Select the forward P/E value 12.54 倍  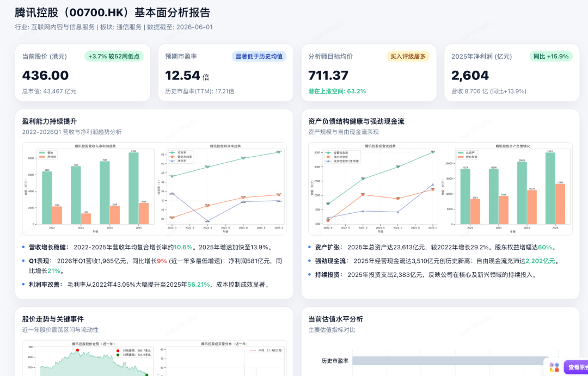pos(187,75)
